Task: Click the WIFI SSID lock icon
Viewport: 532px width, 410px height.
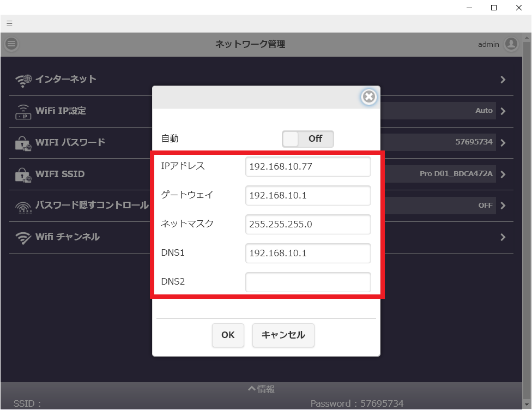Action: pyautogui.click(x=23, y=175)
